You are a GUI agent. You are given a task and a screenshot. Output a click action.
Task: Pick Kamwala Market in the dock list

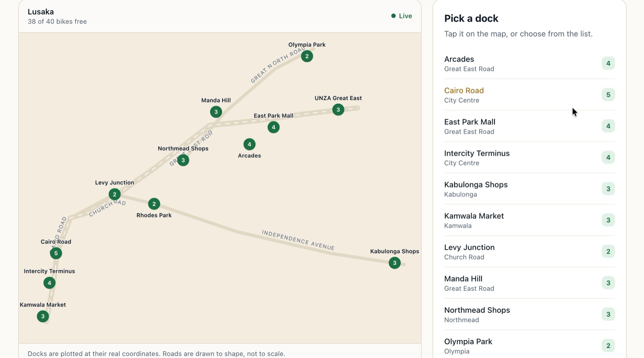pyautogui.click(x=529, y=220)
